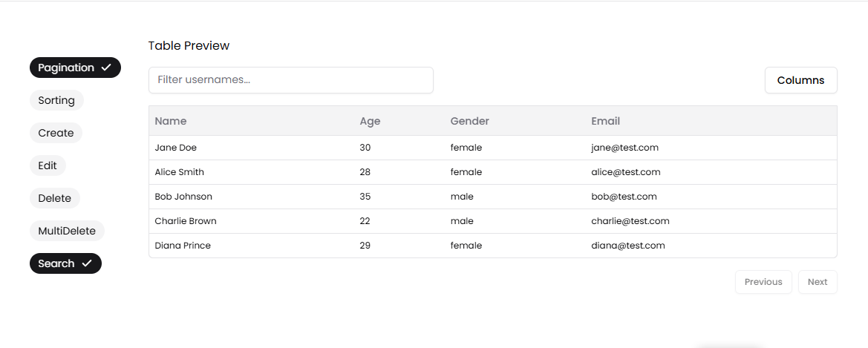This screenshot has width=868, height=348.
Task: Click the checkmark icon on Pagination
Action: [106, 68]
